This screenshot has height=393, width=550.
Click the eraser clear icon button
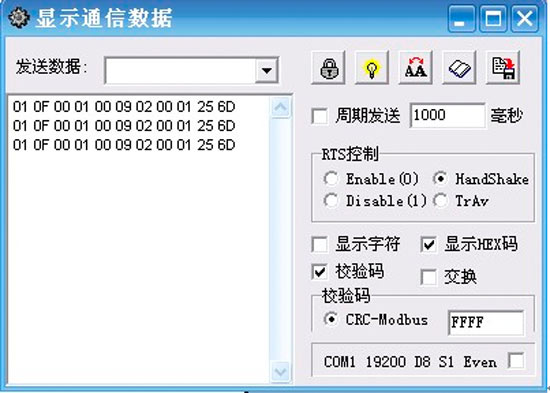tap(459, 68)
